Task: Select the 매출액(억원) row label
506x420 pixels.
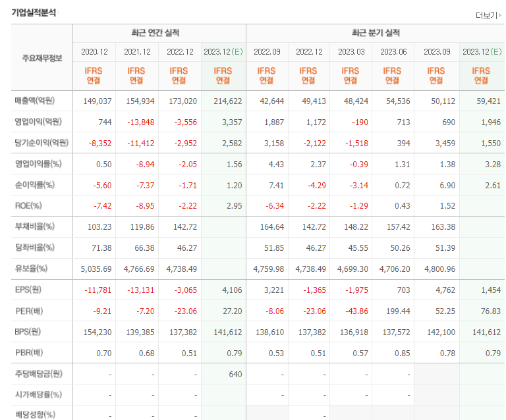Action: (34, 101)
